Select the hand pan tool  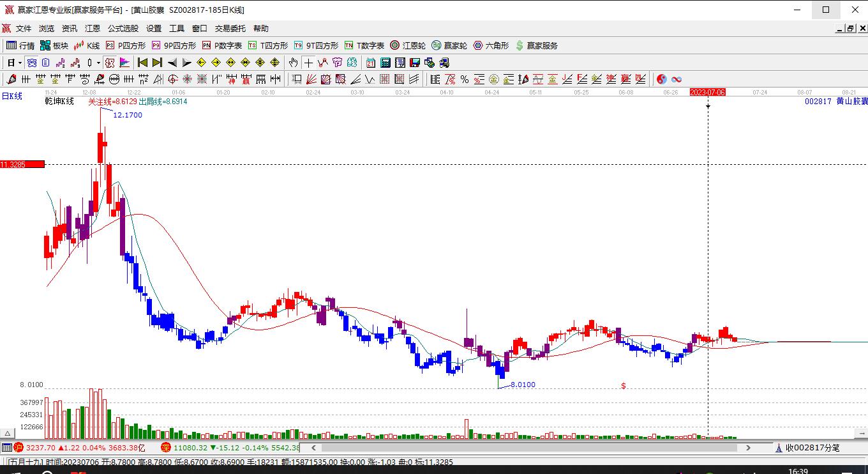293,63
